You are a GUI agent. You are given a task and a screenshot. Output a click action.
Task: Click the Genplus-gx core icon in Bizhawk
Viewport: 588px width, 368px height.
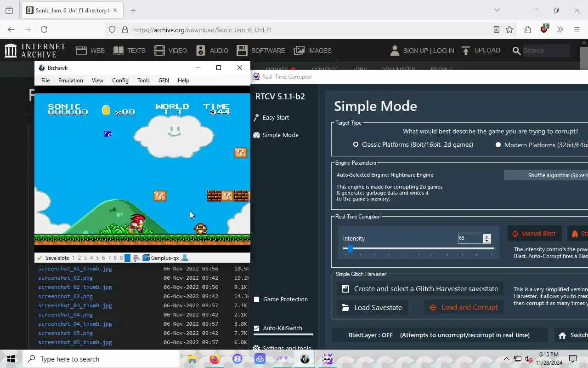(x=146, y=258)
